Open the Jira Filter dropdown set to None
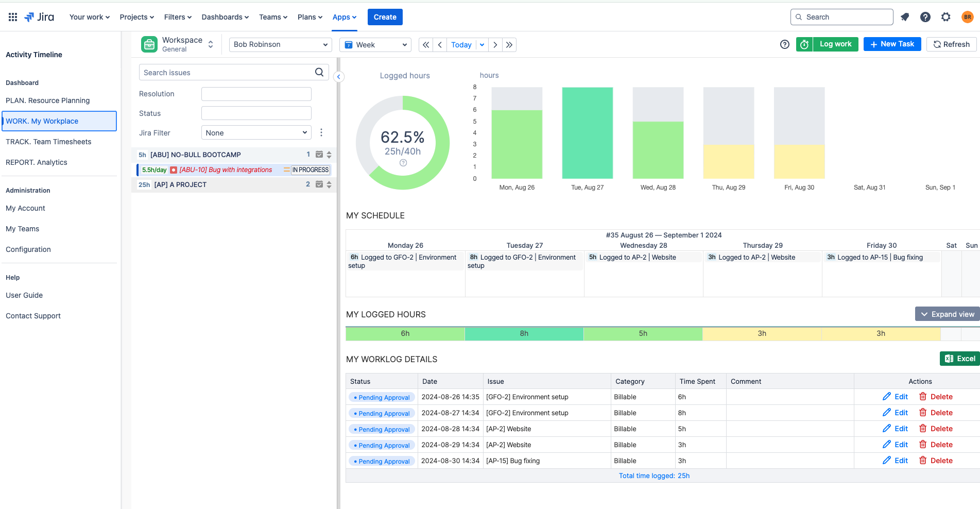The height and width of the screenshot is (509, 980). coord(256,132)
